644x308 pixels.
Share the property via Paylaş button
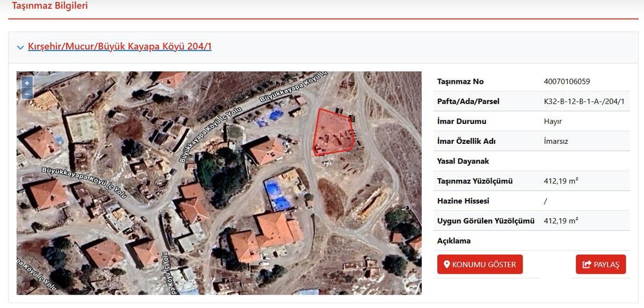pyautogui.click(x=601, y=265)
